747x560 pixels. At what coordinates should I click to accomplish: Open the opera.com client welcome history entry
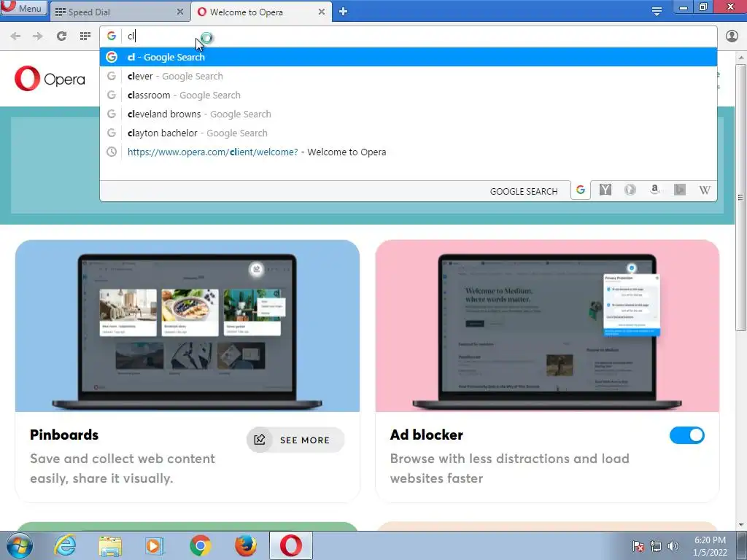tap(409, 152)
